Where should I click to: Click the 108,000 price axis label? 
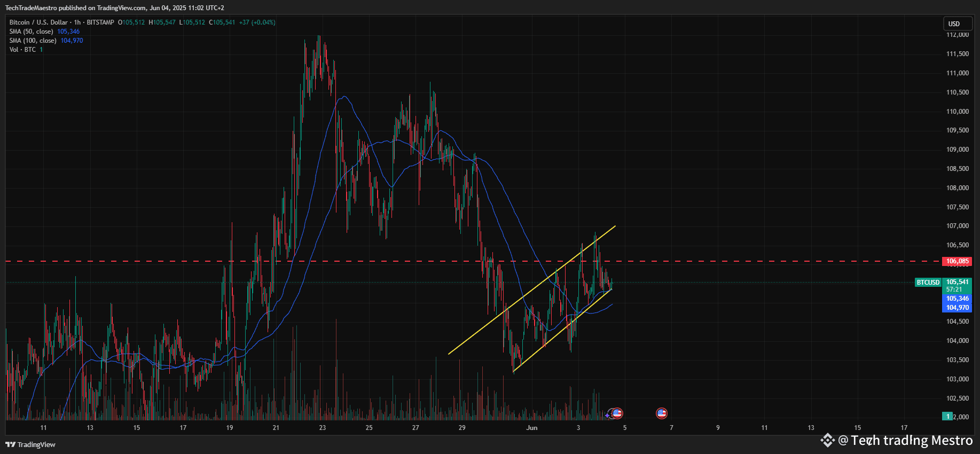(x=958, y=188)
